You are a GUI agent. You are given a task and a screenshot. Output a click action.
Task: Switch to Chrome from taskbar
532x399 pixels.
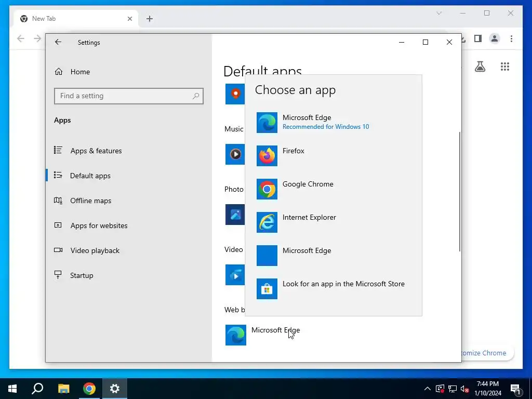tap(89, 389)
